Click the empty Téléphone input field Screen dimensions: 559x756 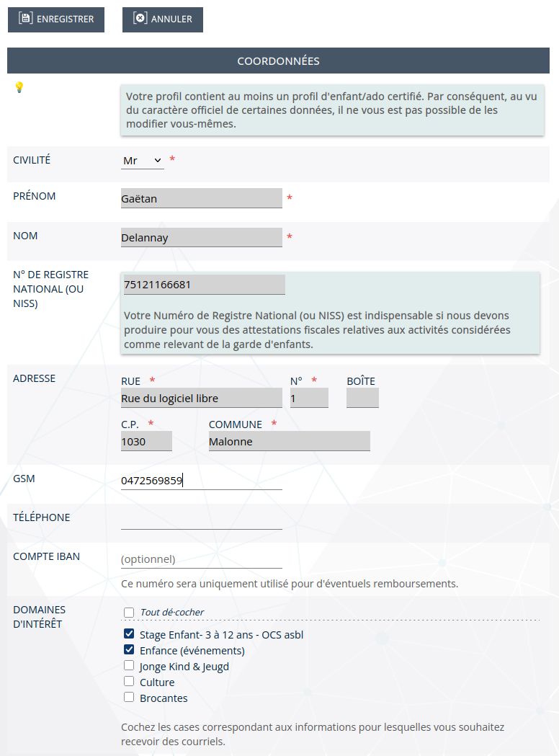(x=202, y=520)
